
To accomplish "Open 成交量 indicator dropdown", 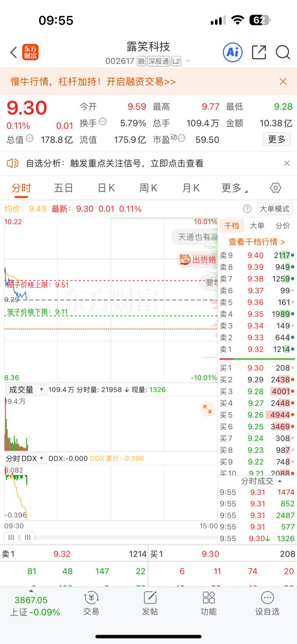I will pyautogui.click(x=26, y=389).
